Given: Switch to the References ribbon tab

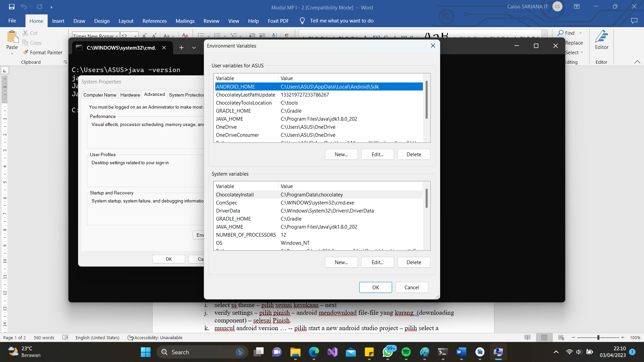Looking at the screenshot, I should pos(154,21).
